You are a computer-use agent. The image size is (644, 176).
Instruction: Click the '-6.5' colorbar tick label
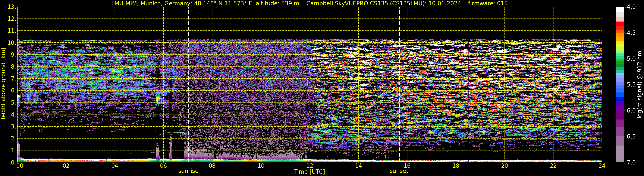[x=630, y=137]
